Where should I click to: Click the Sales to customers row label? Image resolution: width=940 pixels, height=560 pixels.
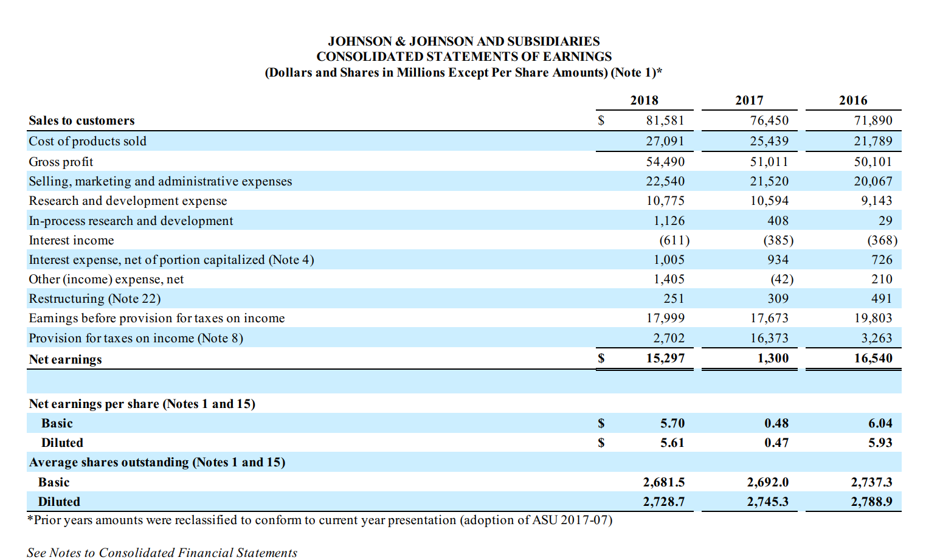tap(81, 120)
